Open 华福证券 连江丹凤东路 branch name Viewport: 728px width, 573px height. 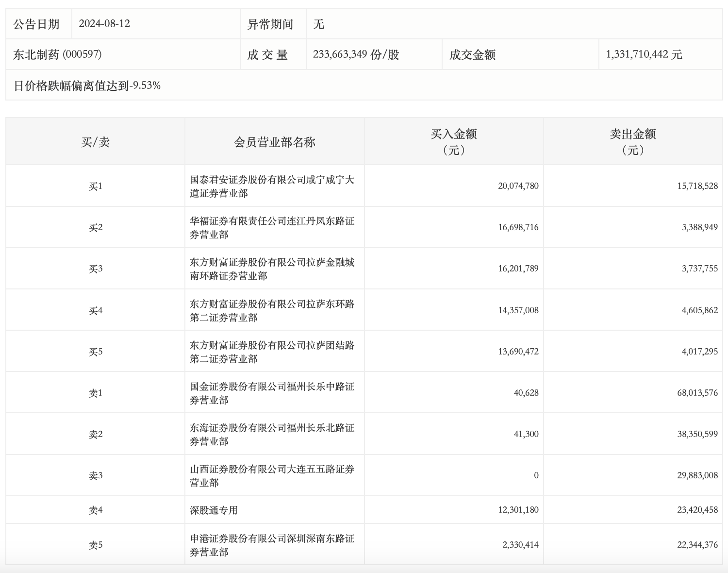pyautogui.click(x=272, y=228)
